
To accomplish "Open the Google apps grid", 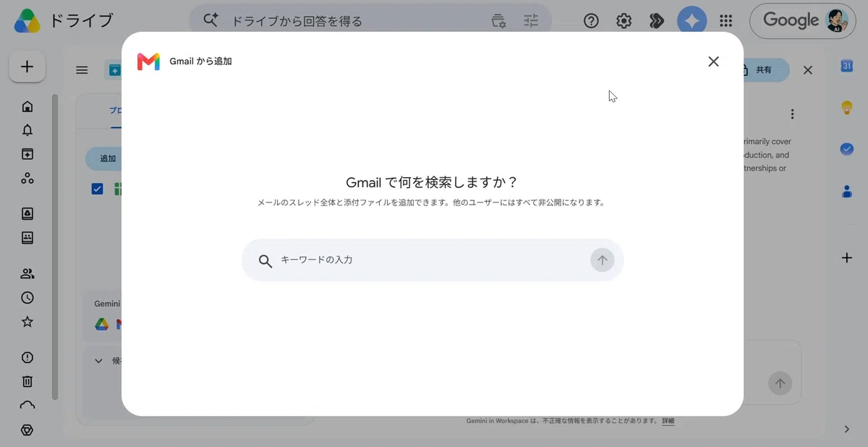I will click(726, 21).
